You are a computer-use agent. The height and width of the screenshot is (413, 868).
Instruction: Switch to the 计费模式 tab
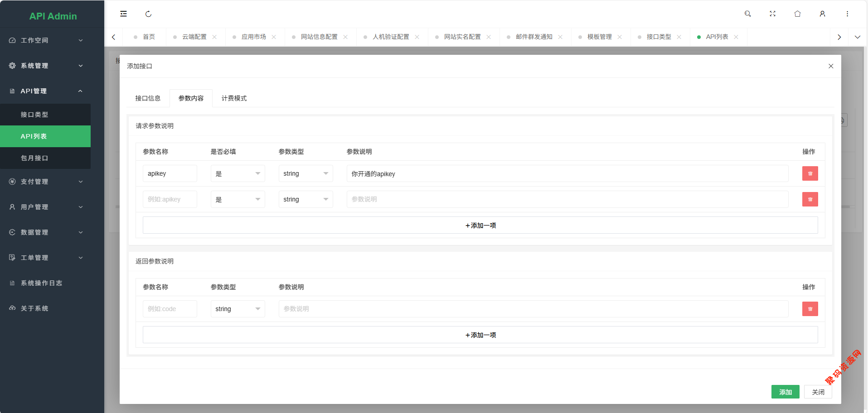[x=234, y=98]
